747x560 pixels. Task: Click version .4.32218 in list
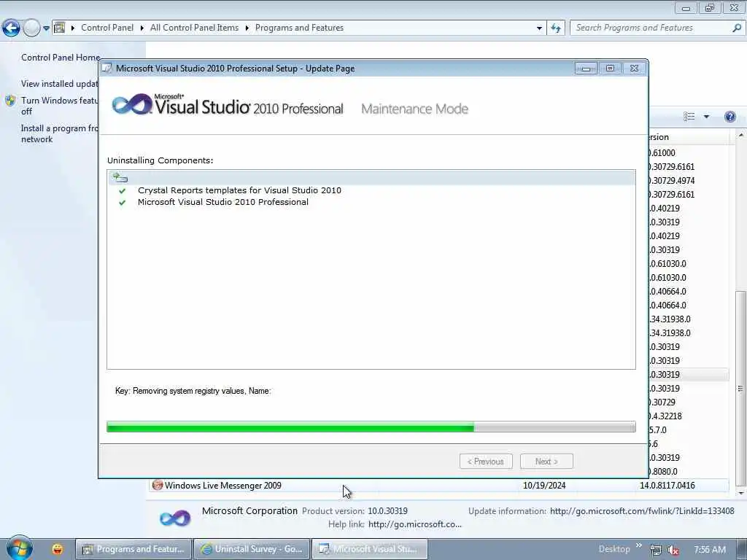tap(665, 416)
